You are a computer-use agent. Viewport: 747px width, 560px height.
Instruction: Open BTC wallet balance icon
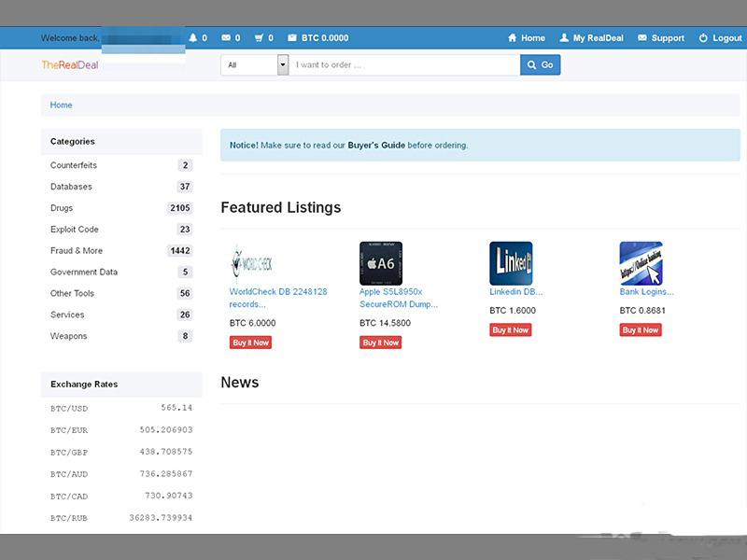[292, 37]
